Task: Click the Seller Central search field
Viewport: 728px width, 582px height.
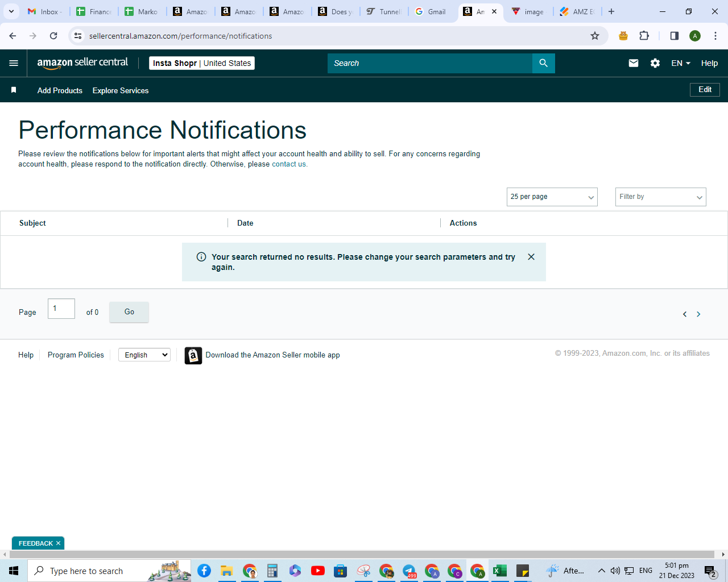Action: (430, 63)
